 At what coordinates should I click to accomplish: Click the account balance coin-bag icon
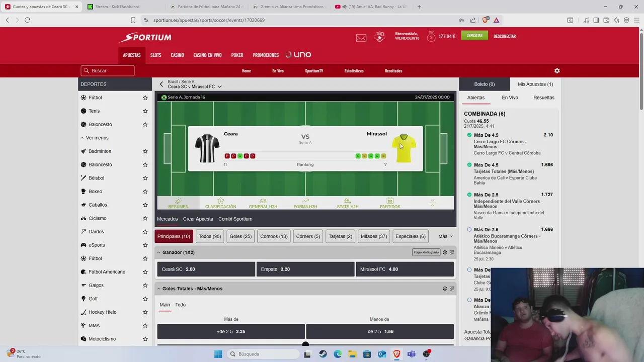tap(431, 36)
